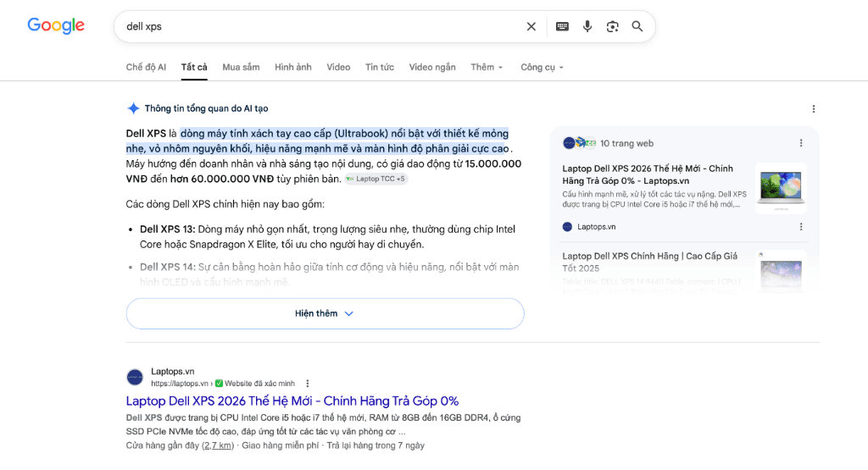Click the Giao hàng miễn phí text

point(280,445)
